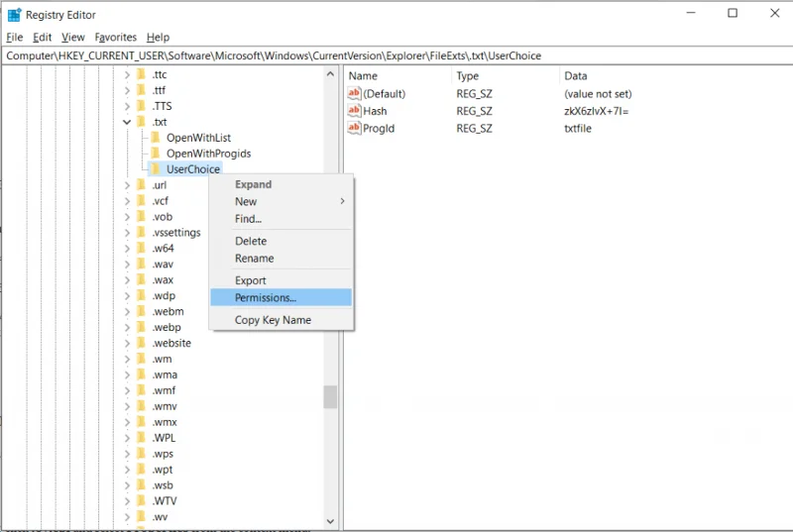Click the tree scrollbar down arrow
793x532 pixels.
[330, 521]
